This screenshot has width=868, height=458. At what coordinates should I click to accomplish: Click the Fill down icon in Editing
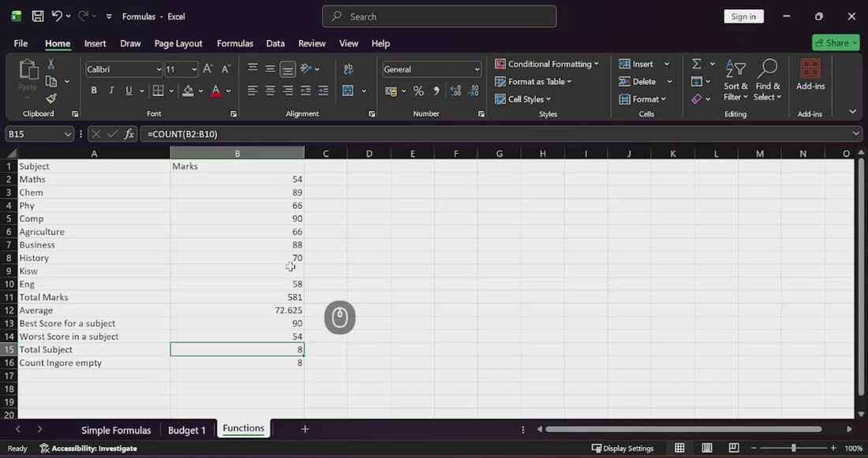pos(697,81)
